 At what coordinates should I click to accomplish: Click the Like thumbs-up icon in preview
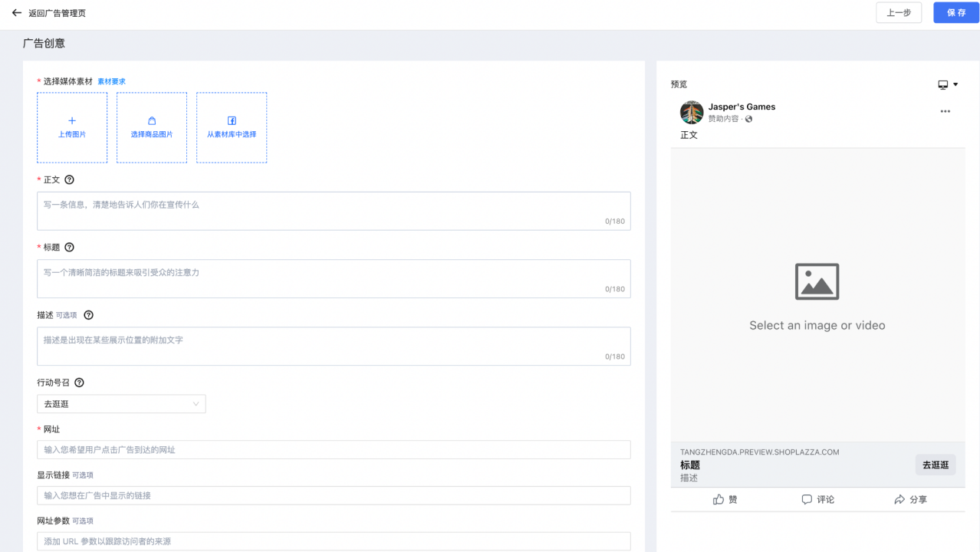tap(719, 500)
